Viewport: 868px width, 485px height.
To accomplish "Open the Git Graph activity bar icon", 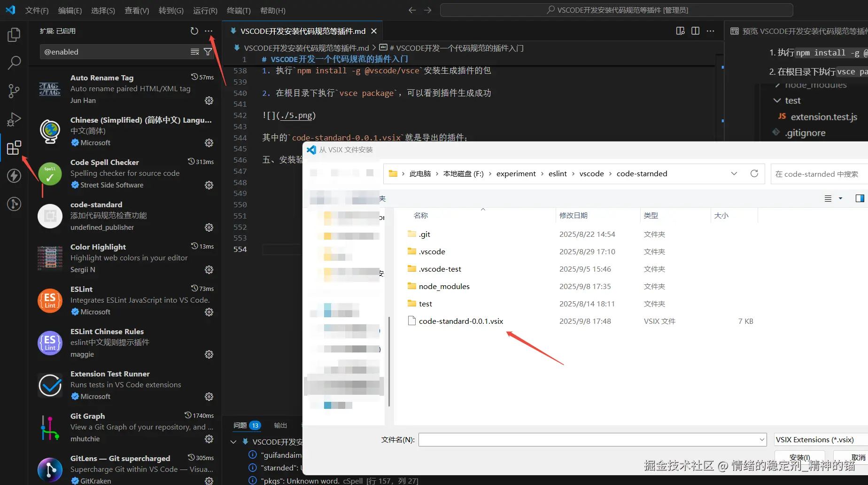I will (x=14, y=204).
